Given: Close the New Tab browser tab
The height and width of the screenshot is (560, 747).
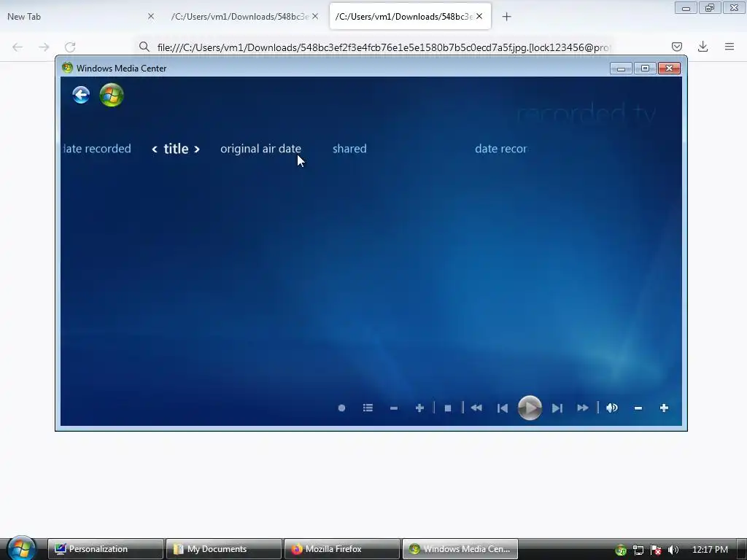Looking at the screenshot, I should point(151,16).
